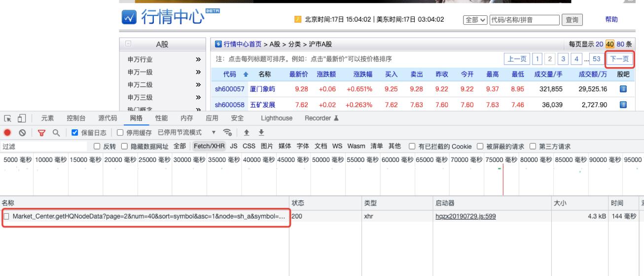
Task: Open the hqzx20190729.js:599 initiator link
Action: pos(466,216)
